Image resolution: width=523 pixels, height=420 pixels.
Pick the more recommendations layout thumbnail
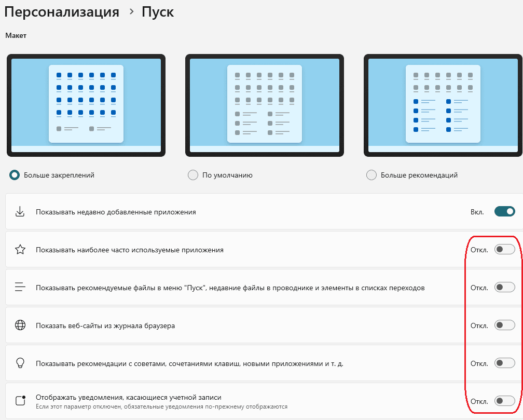click(x=443, y=105)
